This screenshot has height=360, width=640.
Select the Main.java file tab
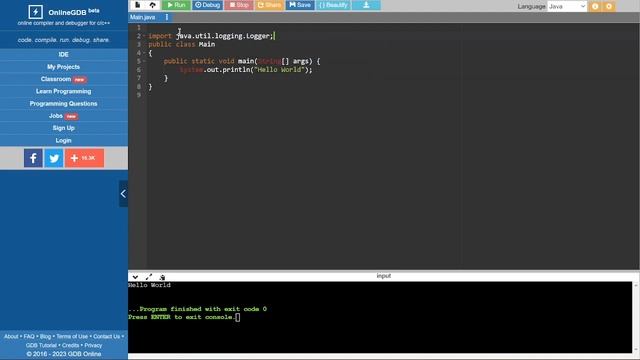click(142, 17)
